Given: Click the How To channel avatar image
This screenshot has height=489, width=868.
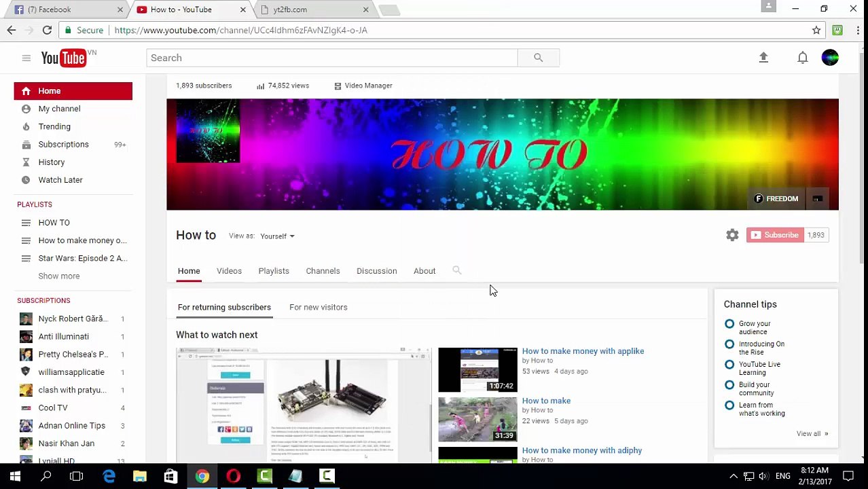Looking at the screenshot, I should pos(208,131).
